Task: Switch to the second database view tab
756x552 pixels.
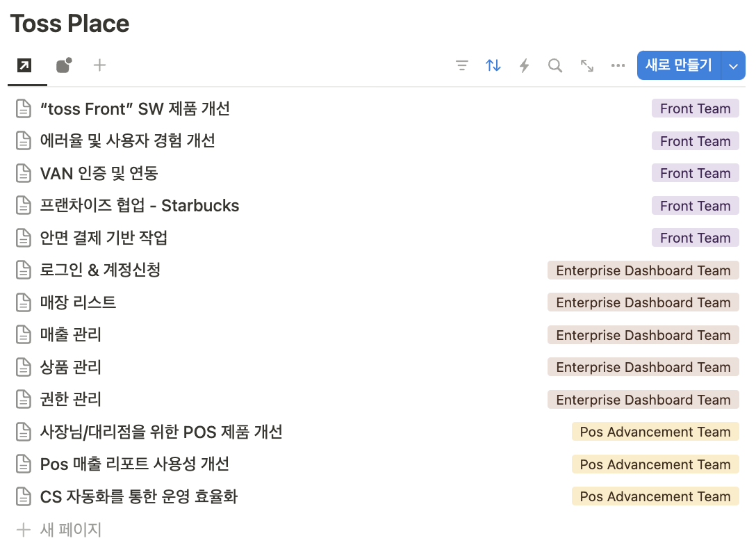Action: click(x=63, y=65)
